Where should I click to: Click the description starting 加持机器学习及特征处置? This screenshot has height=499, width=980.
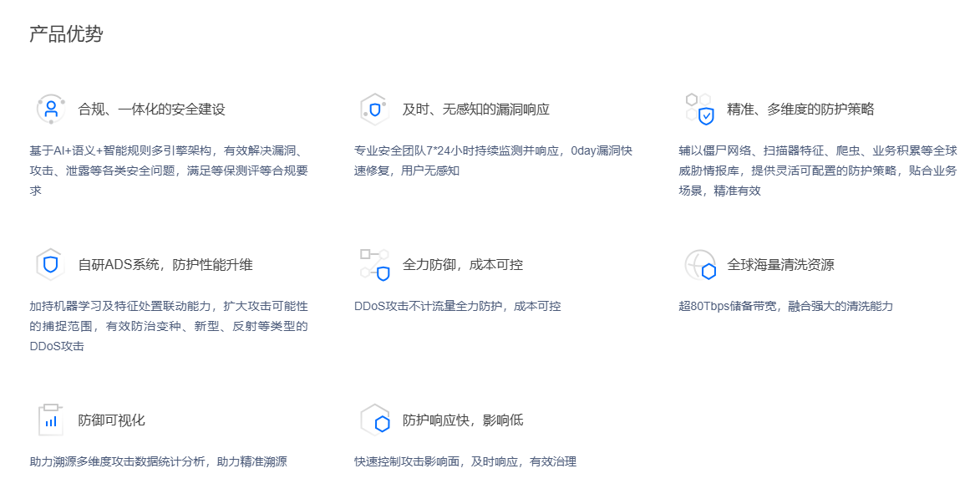(169, 326)
